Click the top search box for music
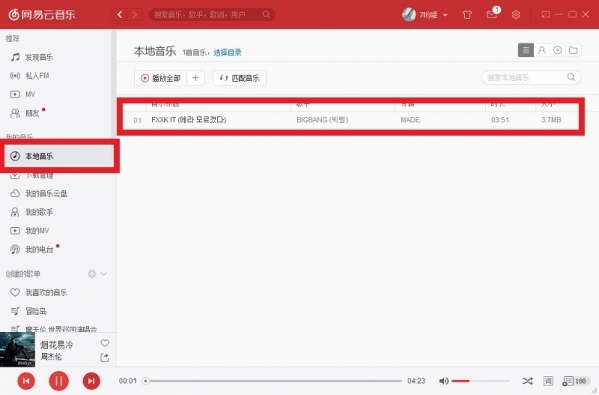Image resolution: width=599 pixels, height=395 pixels. tap(212, 15)
